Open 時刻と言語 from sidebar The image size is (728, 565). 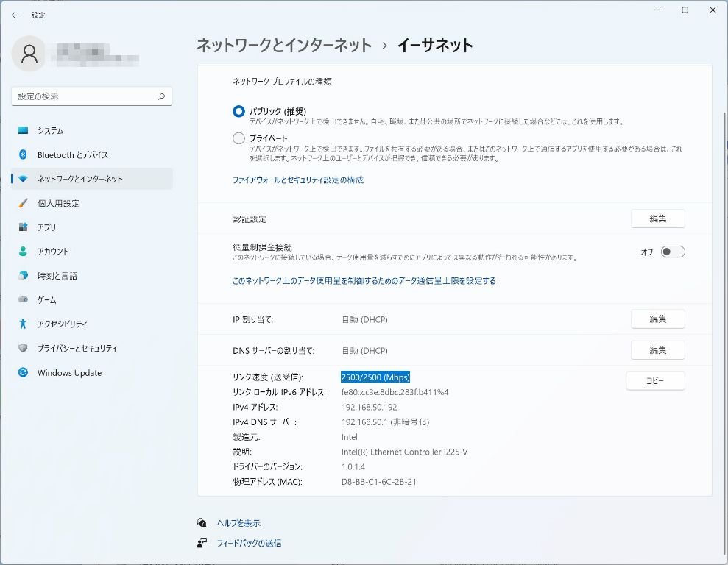pos(57,276)
